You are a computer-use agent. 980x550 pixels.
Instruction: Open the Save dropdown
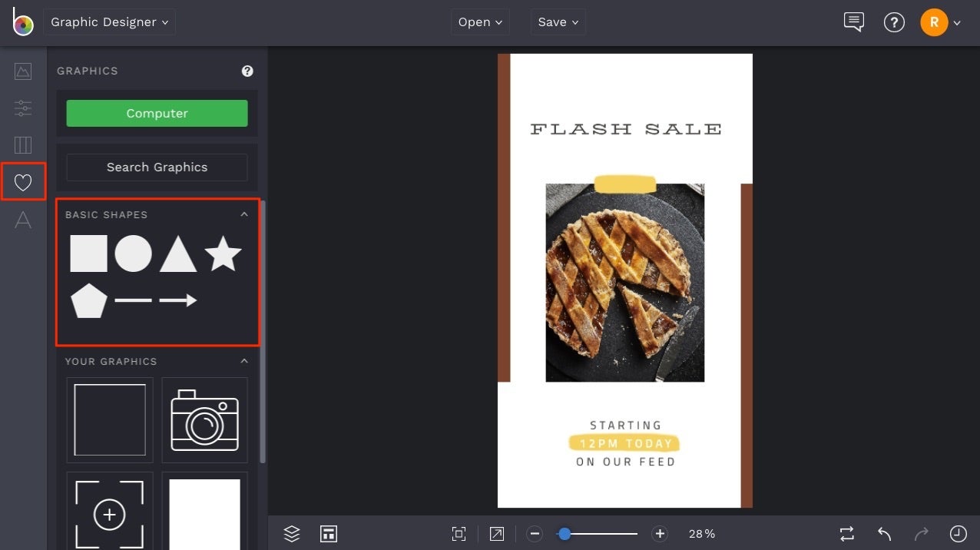click(x=558, y=22)
